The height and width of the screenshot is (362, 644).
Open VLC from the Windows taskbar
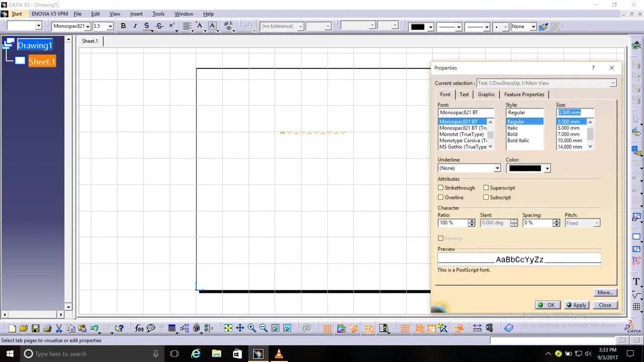point(279,353)
